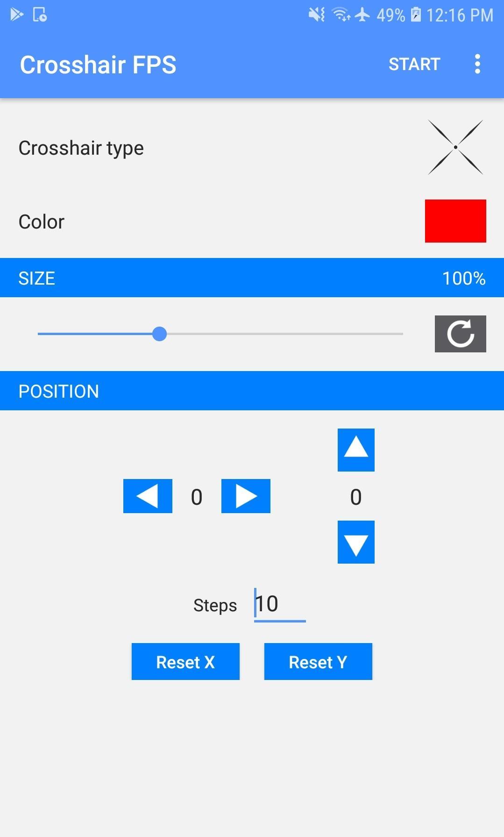
Task: Select the Color row label
Action: 42,222
